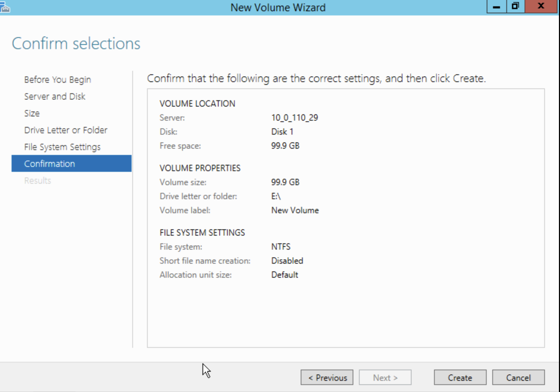Switch to the File System Settings step
Image resolution: width=560 pixels, height=392 pixels.
[x=62, y=147]
